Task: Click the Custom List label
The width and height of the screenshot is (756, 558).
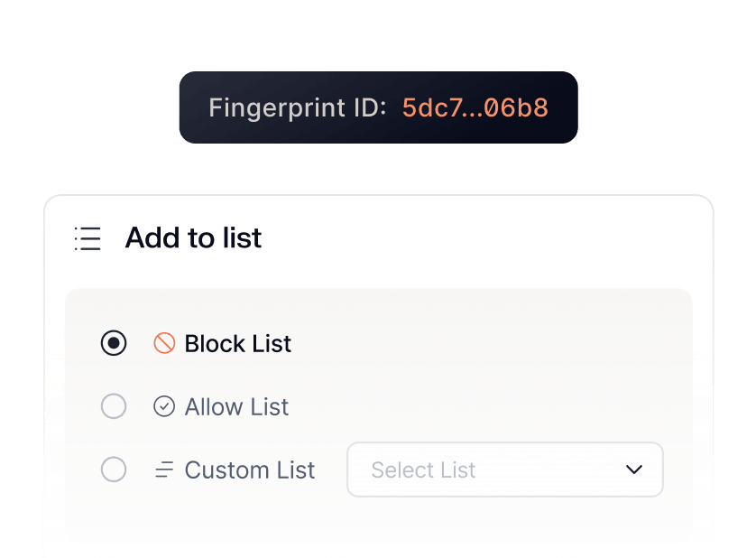Action: pyautogui.click(x=250, y=470)
